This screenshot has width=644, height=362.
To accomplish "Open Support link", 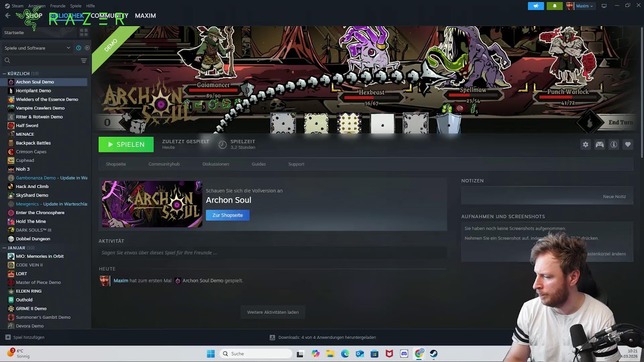I will [x=296, y=164].
